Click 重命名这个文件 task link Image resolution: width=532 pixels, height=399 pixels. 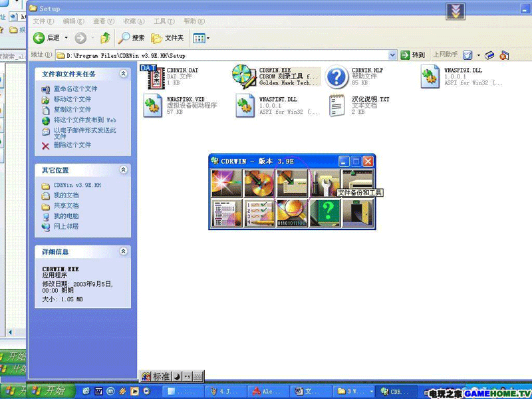click(x=75, y=89)
